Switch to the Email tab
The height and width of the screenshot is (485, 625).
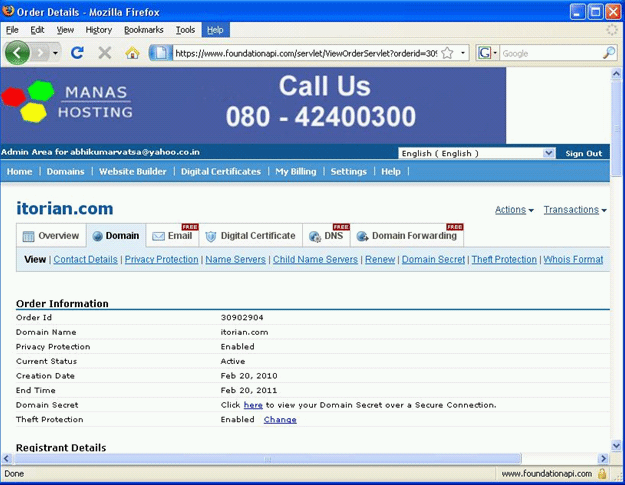(x=172, y=236)
